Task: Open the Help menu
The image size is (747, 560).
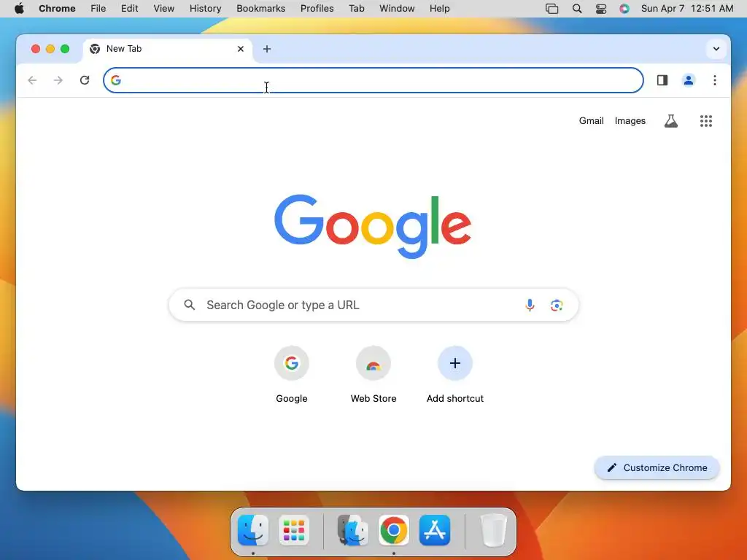Action: pos(439,9)
